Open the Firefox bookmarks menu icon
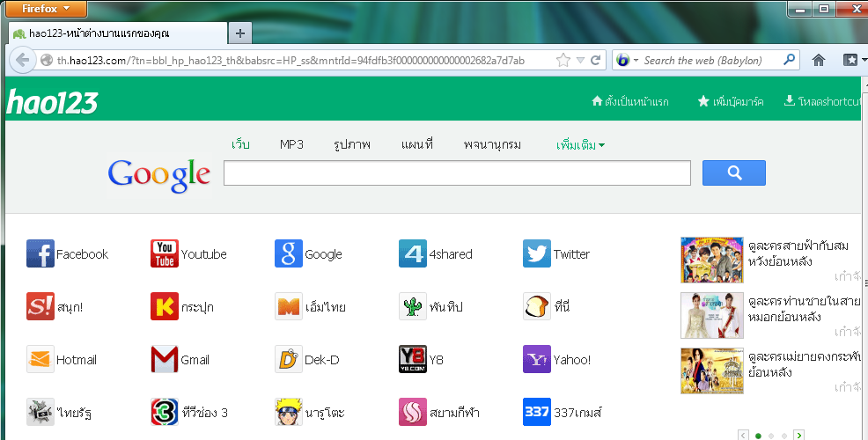Image resolution: width=868 pixels, height=440 pixels. pyautogui.click(x=850, y=61)
